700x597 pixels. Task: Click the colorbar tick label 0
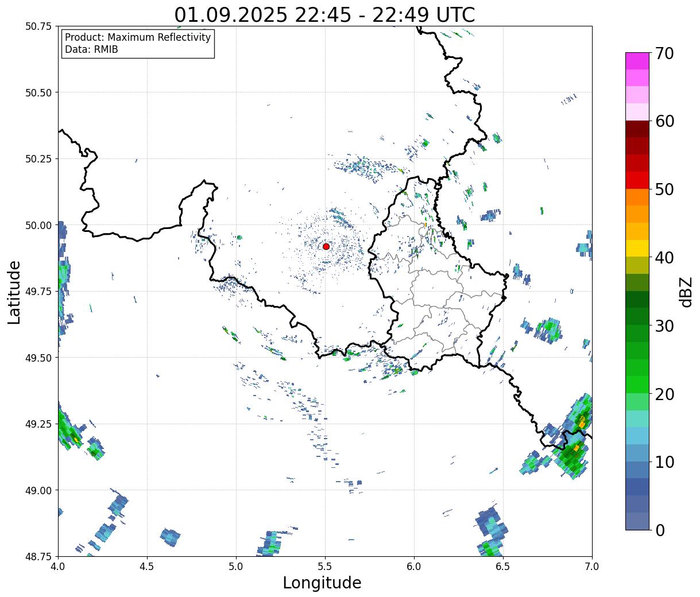[660, 530]
